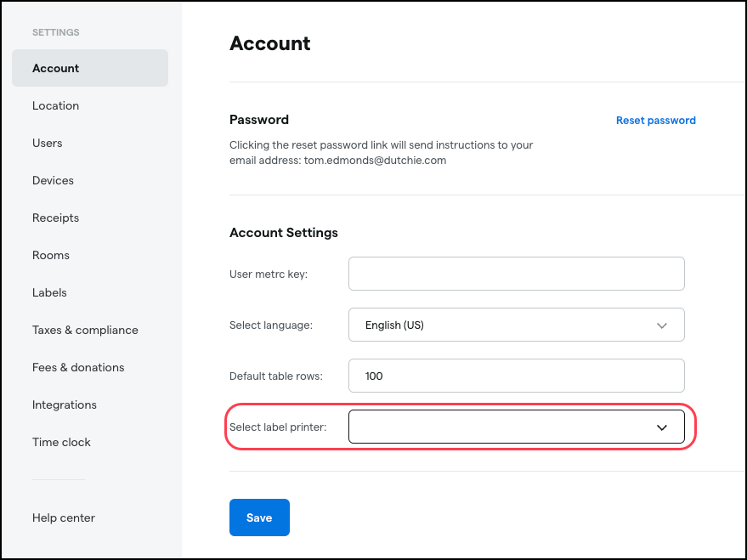Go to Location settings
Screen dimensions: 747x560
coord(56,105)
